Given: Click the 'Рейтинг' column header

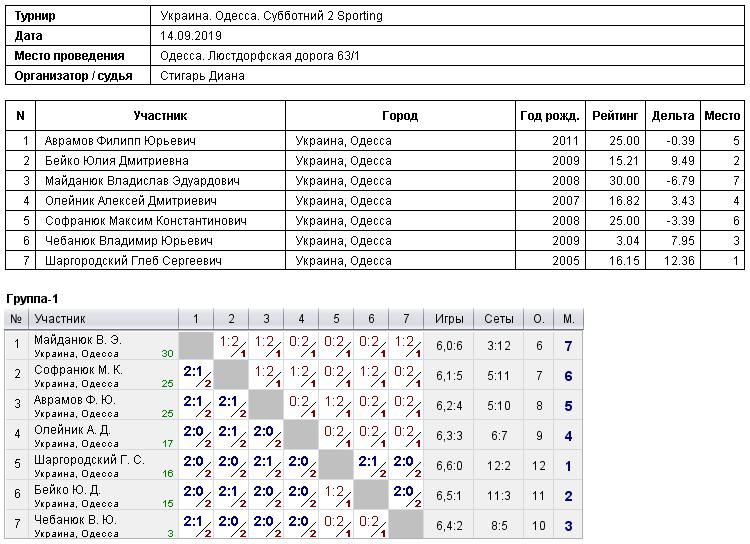Looking at the screenshot, I should 615,115.
